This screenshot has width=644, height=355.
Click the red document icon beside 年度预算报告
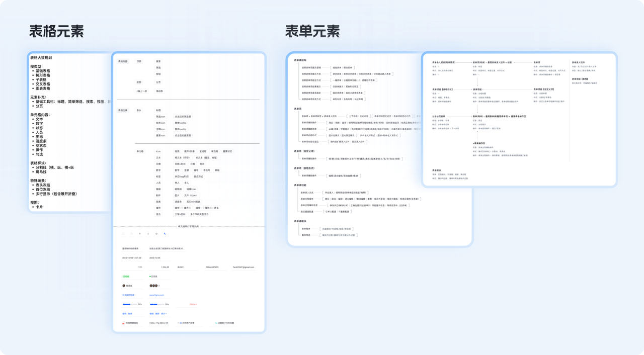pos(123,323)
